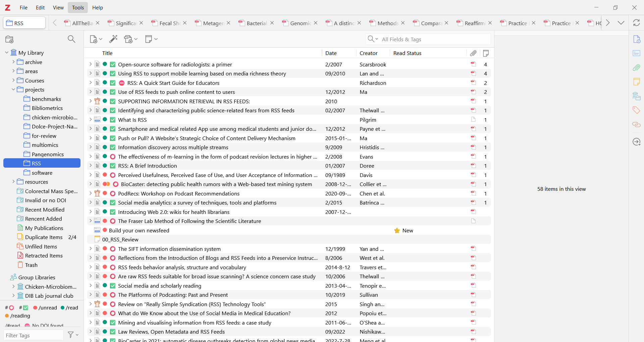The image size is (644, 342).
Task: Click the New Collection icon
Action: [x=9, y=39]
